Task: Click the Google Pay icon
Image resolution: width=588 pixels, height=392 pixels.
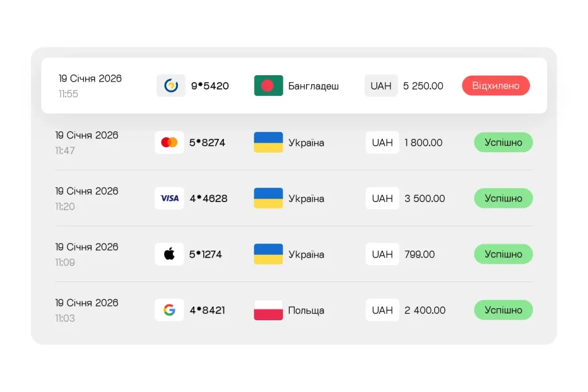Action: (x=169, y=311)
